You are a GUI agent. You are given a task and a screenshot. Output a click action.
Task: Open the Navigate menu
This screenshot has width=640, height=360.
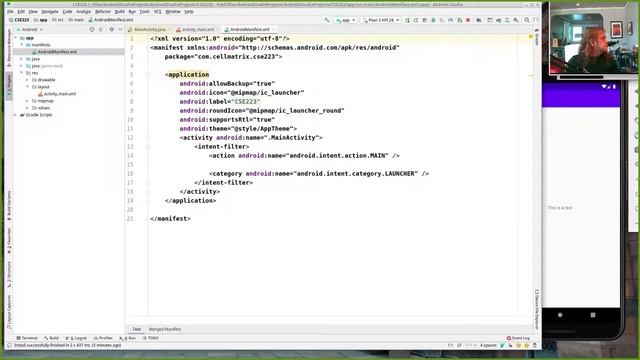pyautogui.click(x=50, y=12)
